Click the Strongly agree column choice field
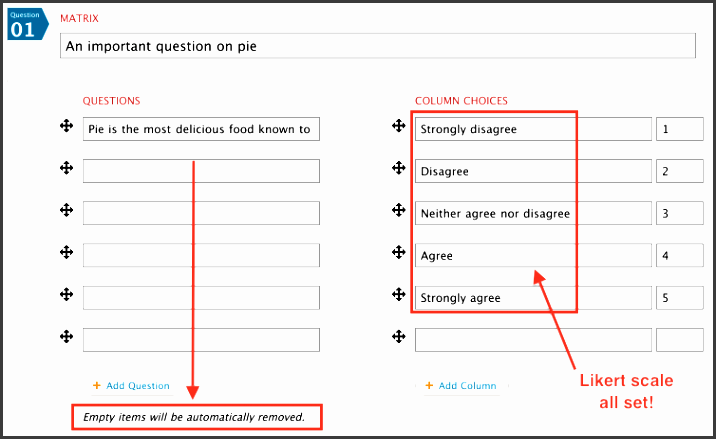This screenshot has height=439, width=716. coord(533,297)
